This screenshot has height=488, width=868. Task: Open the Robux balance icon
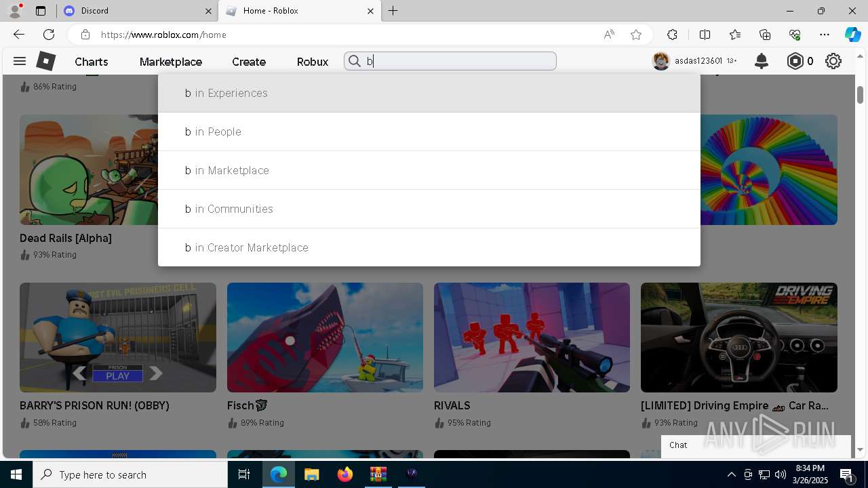point(795,61)
